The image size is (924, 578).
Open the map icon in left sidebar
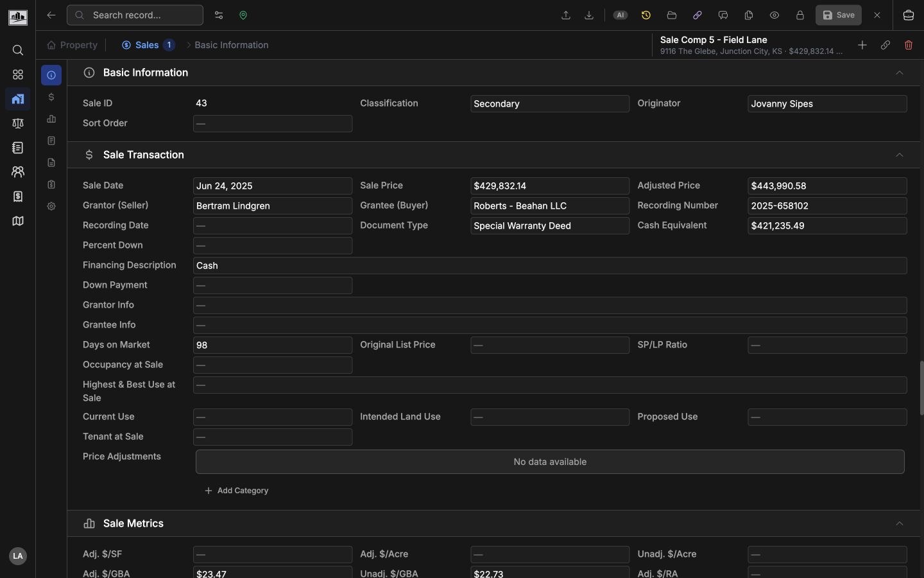(x=18, y=222)
